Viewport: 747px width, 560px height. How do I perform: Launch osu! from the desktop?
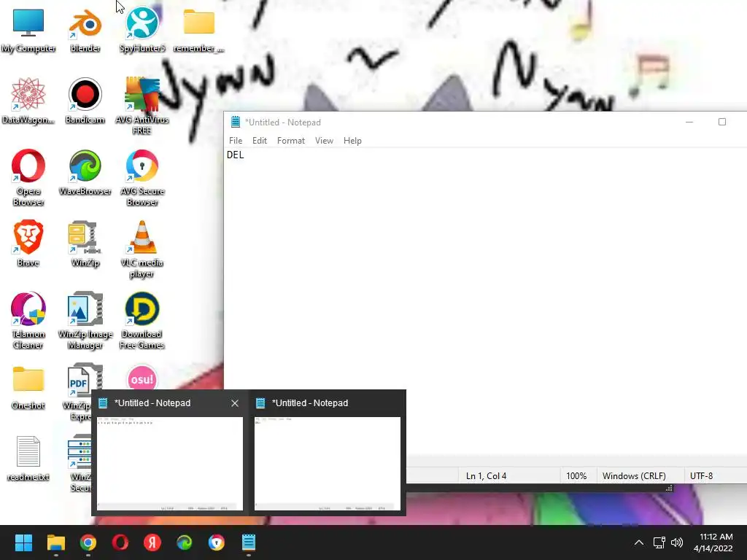[x=142, y=378]
